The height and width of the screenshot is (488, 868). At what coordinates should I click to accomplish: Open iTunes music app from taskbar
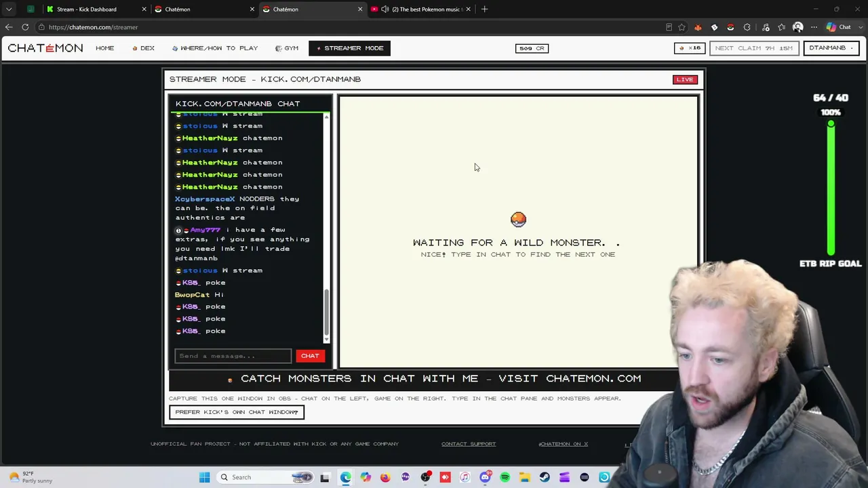click(x=465, y=477)
